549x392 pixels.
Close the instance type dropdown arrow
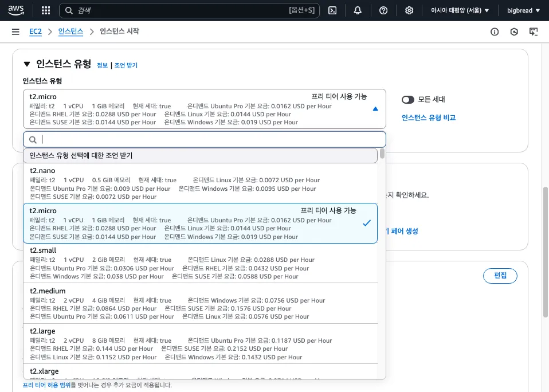375,109
